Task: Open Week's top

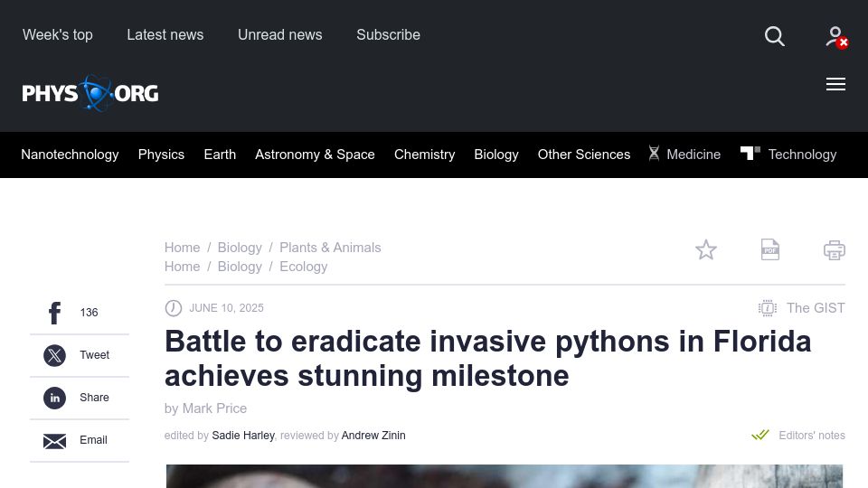Action: click(x=58, y=35)
